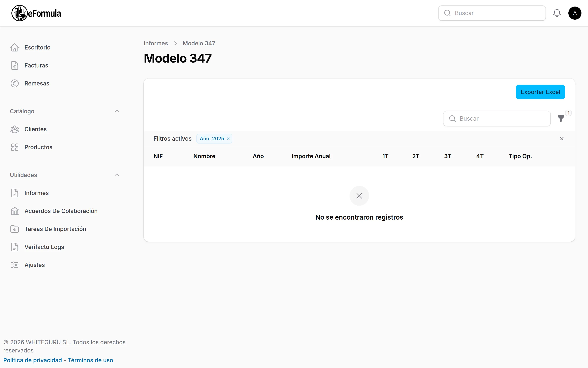Image resolution: width=588 pixels, height=368 pixels.
Task: Open the table filter funnel
Action: (x=561, y=119)
